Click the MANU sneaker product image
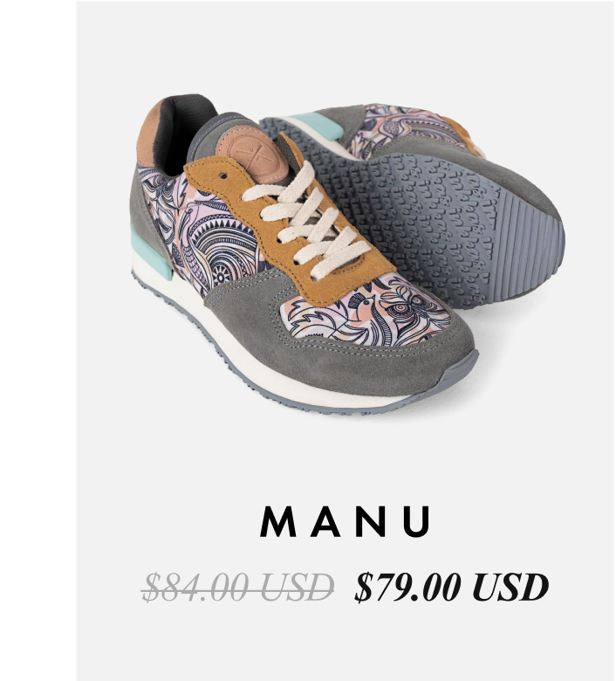The image size is (616, 681). tap(347, 255)
